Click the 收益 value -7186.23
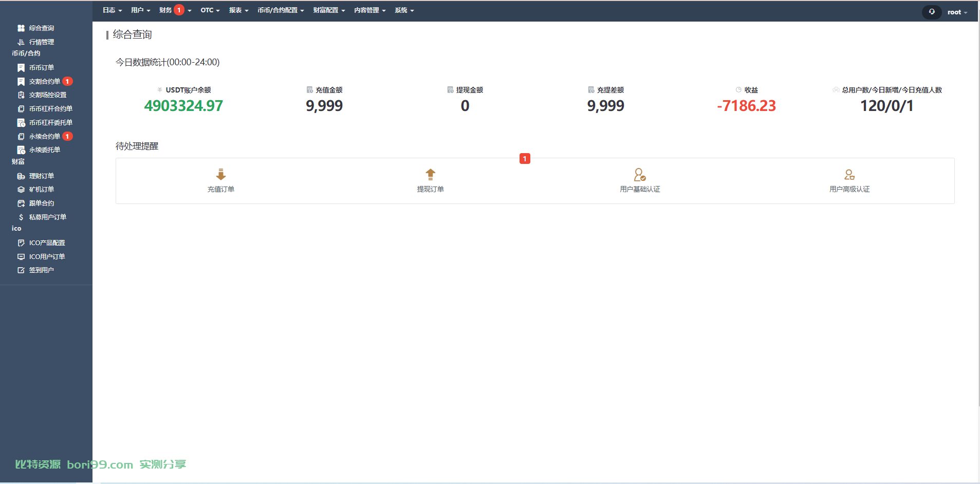 746,106
